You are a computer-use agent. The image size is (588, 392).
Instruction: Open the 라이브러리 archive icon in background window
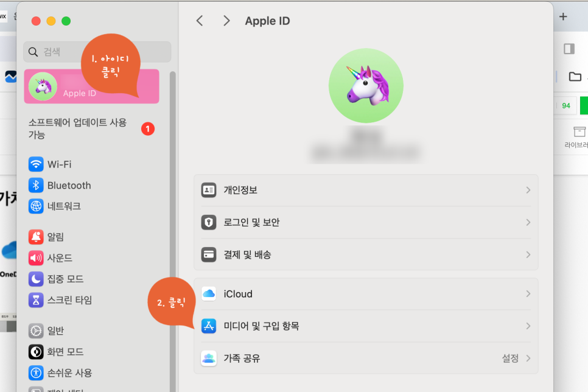coord(579,131)
